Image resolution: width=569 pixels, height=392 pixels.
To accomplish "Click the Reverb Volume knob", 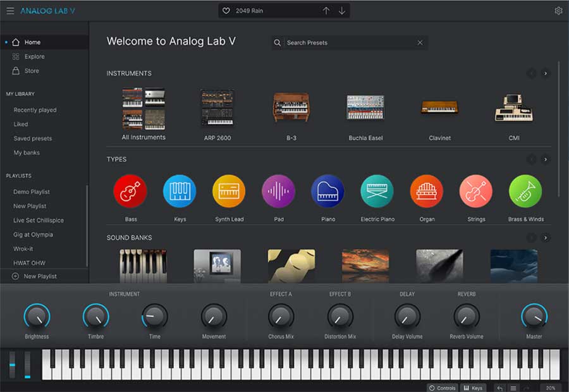I will [467, 317].
